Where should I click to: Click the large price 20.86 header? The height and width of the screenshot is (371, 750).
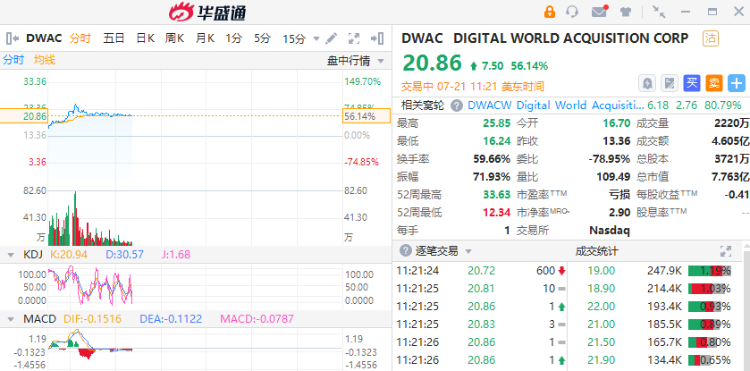click(432, 63)
